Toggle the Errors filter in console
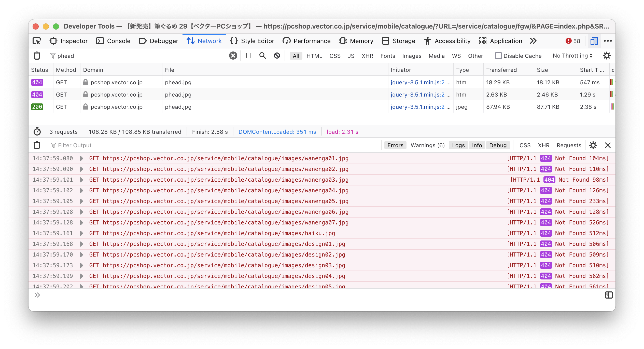 tap(395, 145)
